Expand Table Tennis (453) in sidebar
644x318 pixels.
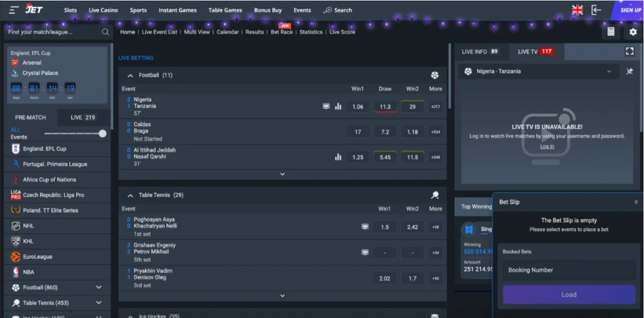[x=99, y=303]
